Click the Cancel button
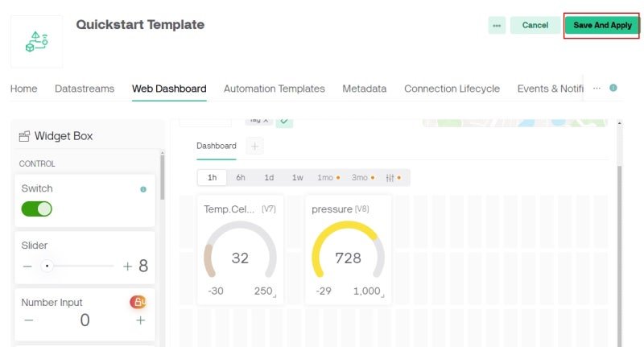644x347 pixels. click(535, 26)
